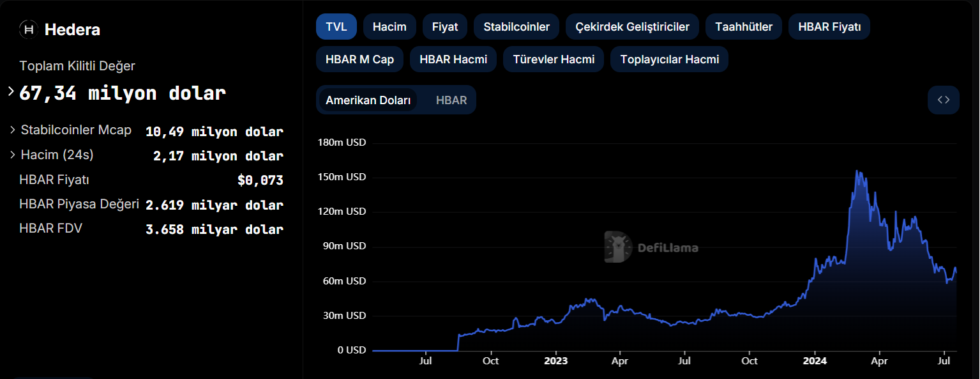Select the TVL chart toggle
Viewport: 980px width, 379px height.
[x=336, y=27]
